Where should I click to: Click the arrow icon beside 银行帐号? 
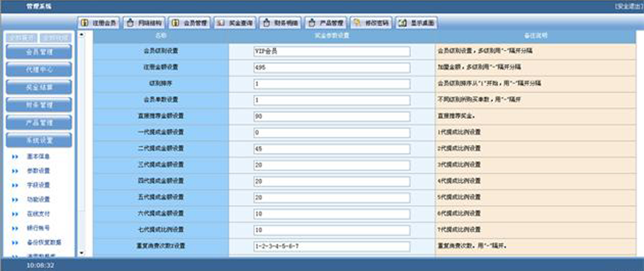click(15, 228)
